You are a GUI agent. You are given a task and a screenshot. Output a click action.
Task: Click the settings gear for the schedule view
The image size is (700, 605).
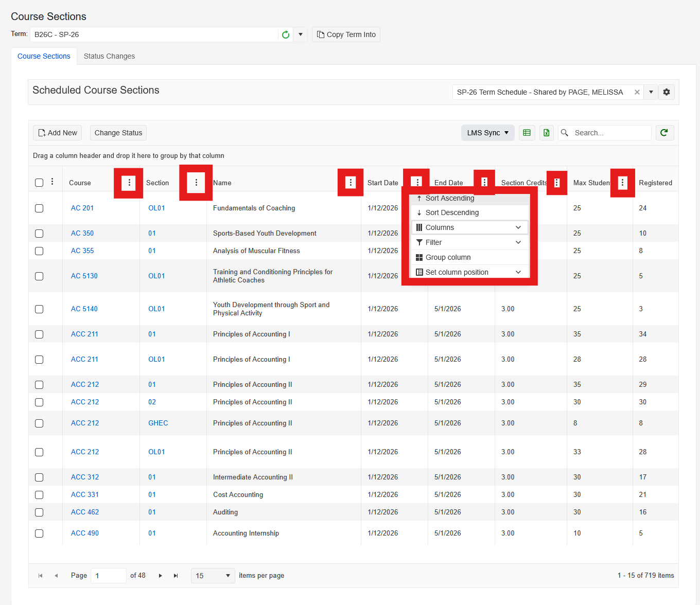667,92
